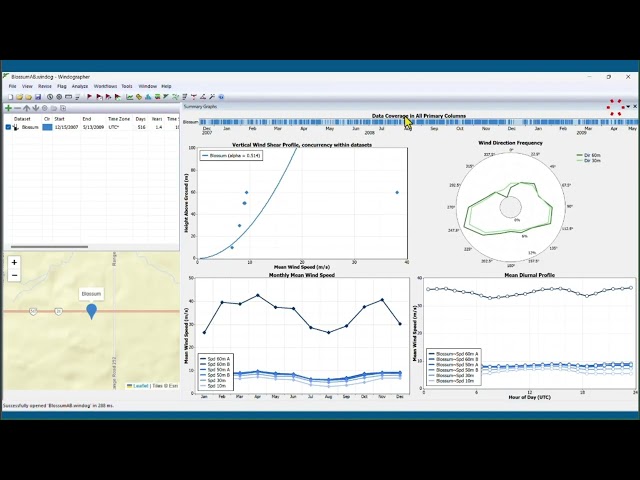Open the Summary Graphs panel dropdown arrow
Viewport: 640px width, 480px height.
click(x=628, y=107)
